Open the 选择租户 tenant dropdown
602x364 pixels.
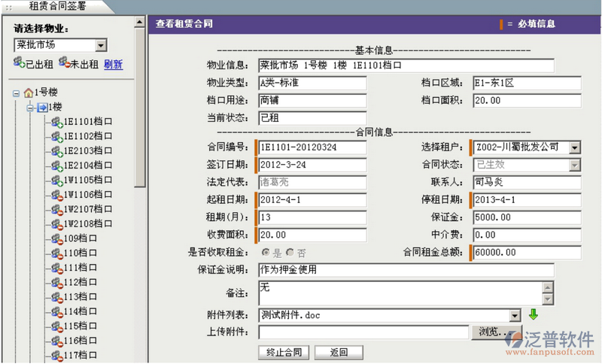[x=574, y=147]
